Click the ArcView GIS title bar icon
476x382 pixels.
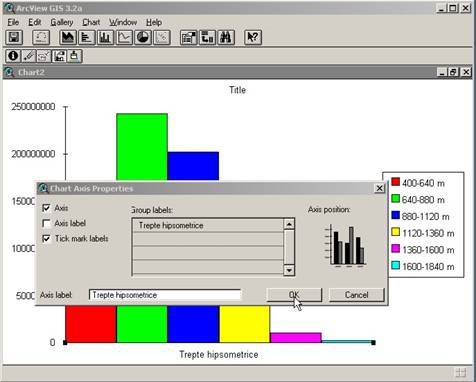click(x=10, y=8)
